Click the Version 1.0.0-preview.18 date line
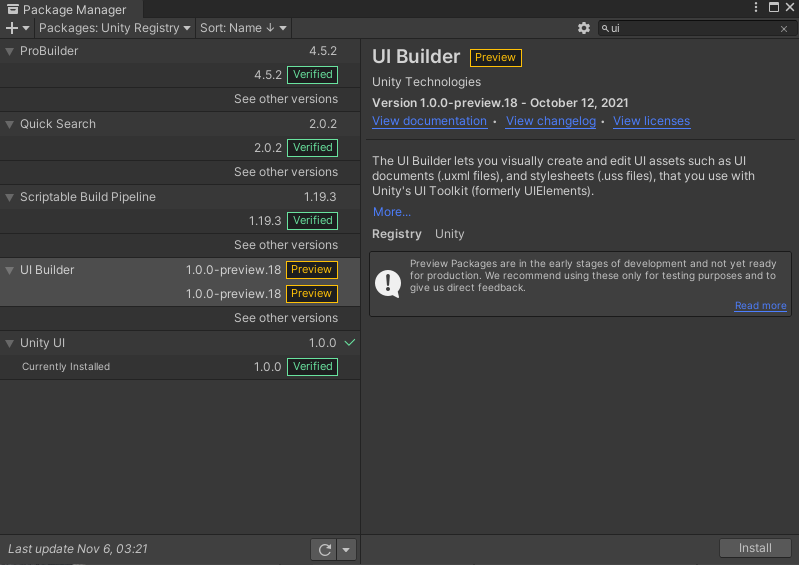The image size is (799, 565). coord(500,103)
